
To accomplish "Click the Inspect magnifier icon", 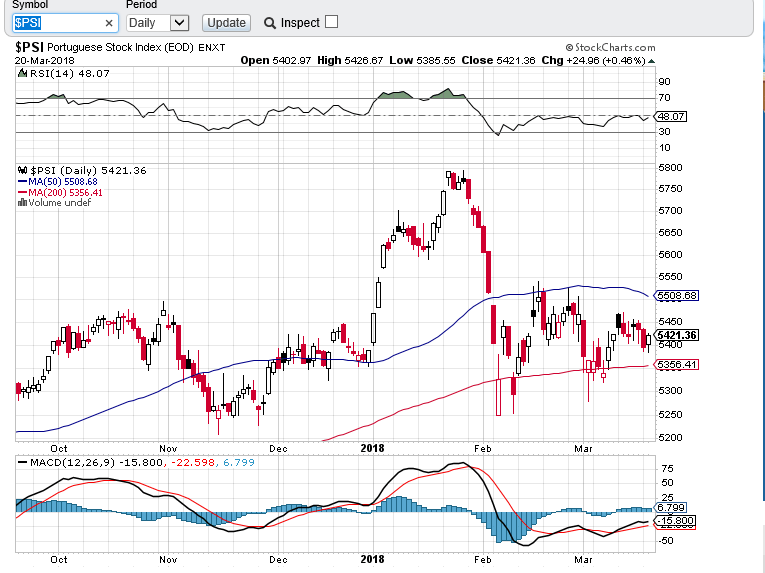I will [x=269, y=23].
